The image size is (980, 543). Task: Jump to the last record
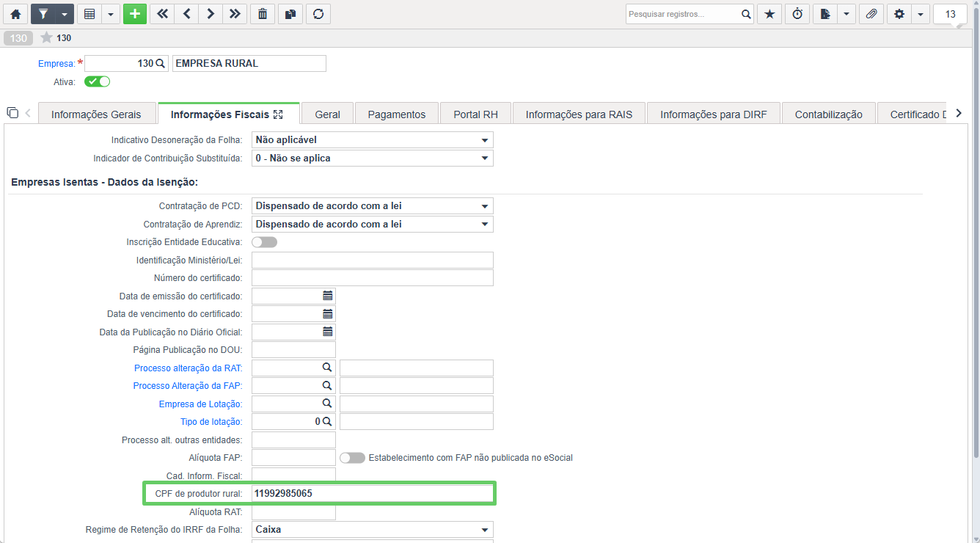click(x=235, y=14)
